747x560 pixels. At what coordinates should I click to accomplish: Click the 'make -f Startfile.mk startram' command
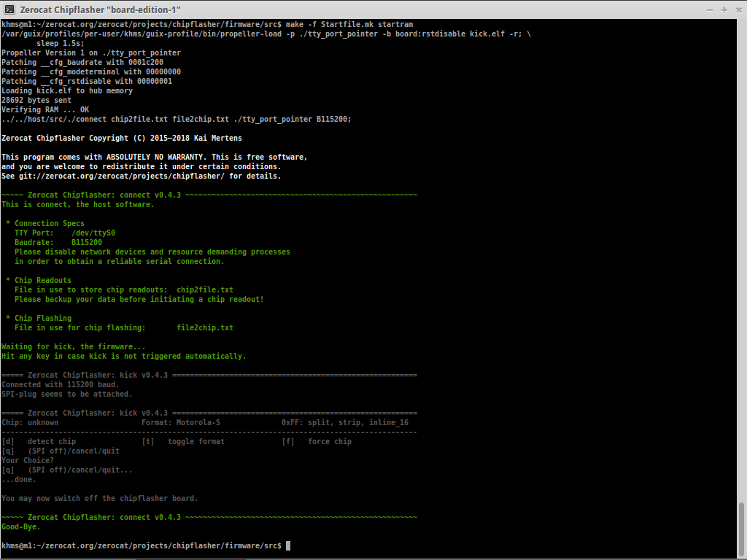point(349,24)
